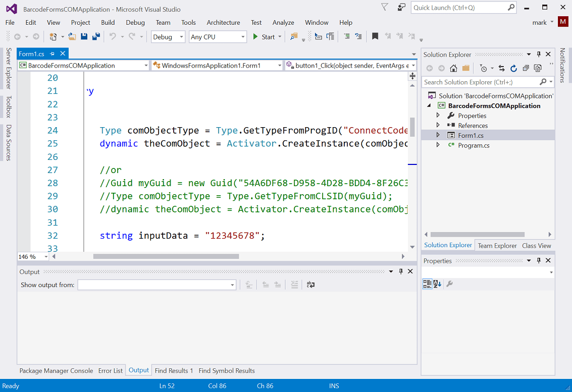Switch to the Package Manager Console tab

[x=56, y=370]
